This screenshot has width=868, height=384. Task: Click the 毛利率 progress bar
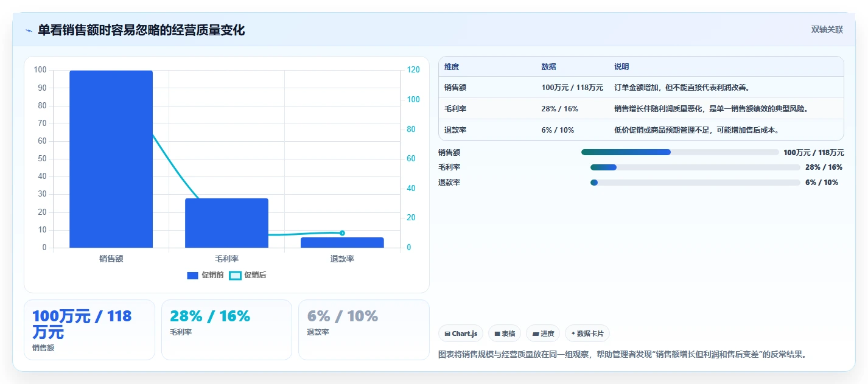695,167
